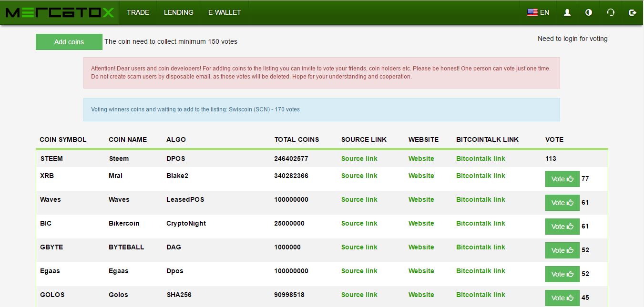Click the Need to login for voting text
The width and height of the screenshot is (644, 307).
tap(572, 39)
